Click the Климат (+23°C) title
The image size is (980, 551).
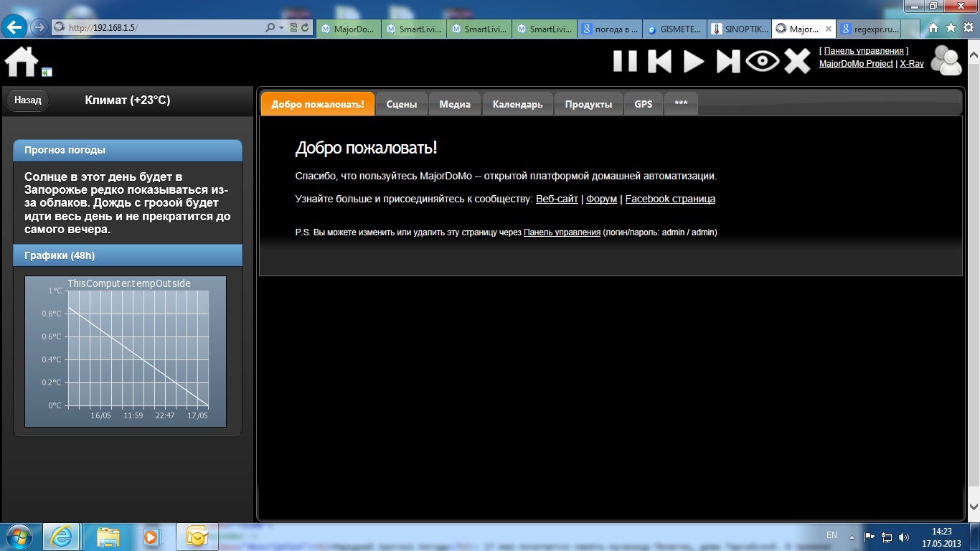[128, 100]
